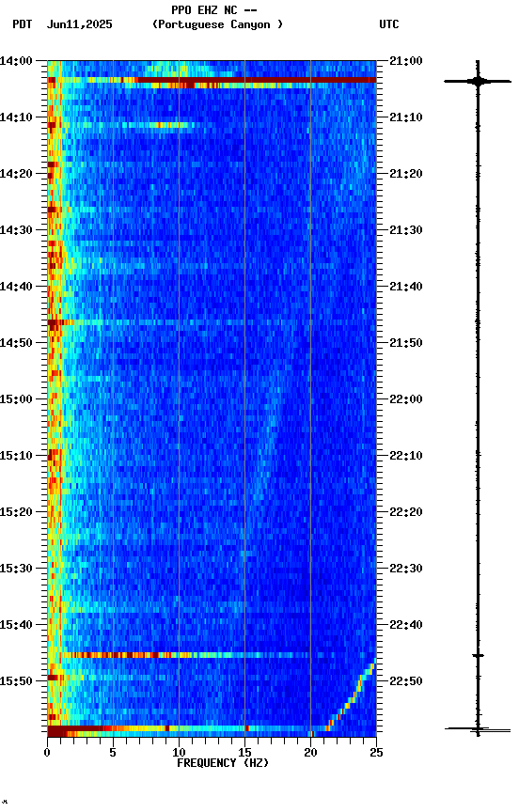This screenshot has width=519, height=812.
Task: Click the small seismogram spike at 22:45
Action: coord(478,656)
